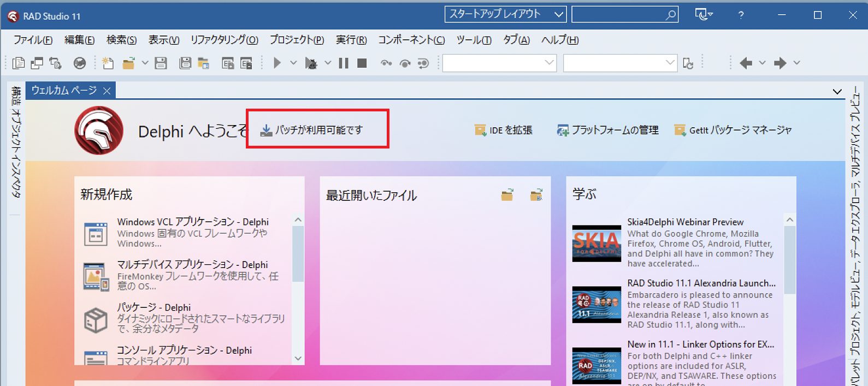Click the View Form toolbar icon

coord(37,63)
